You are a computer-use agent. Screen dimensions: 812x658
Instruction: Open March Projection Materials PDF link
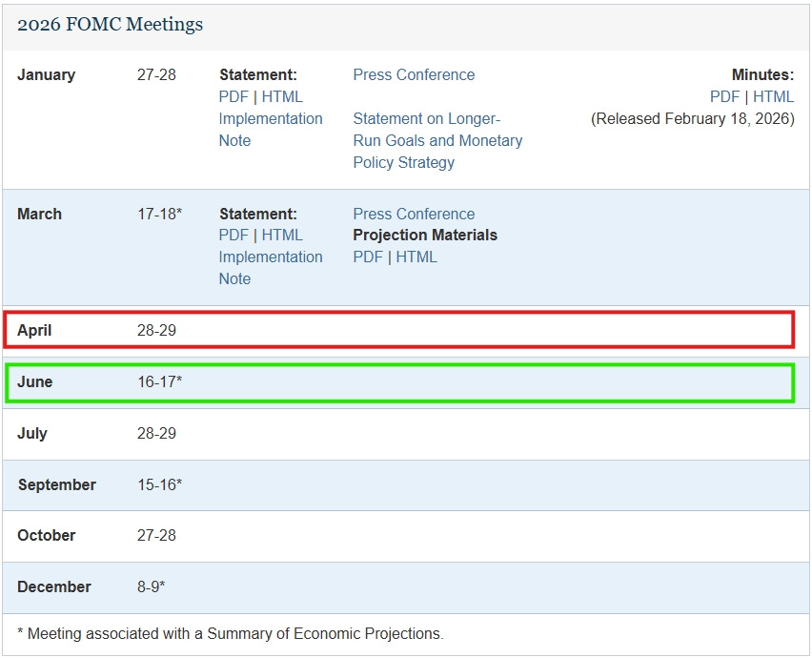click(368, 257)
